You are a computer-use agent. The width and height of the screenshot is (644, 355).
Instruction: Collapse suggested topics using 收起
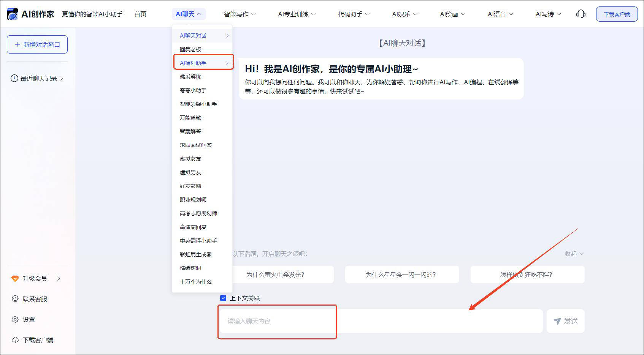point(574,254)
